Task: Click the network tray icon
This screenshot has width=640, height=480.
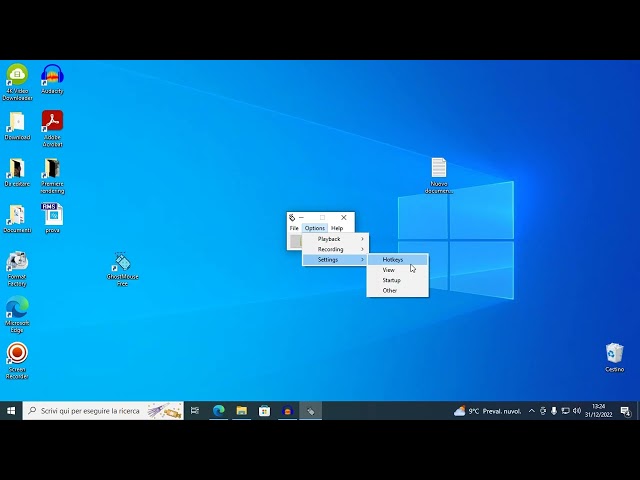Action: coord(565,411)
